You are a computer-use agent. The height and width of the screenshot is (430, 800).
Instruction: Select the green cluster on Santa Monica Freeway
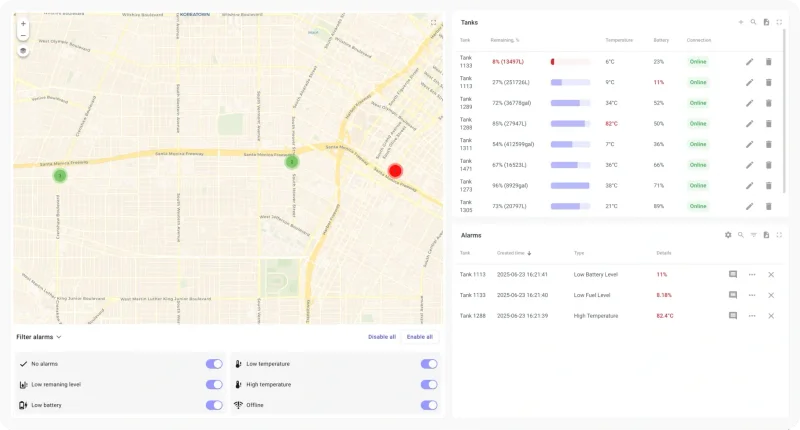tap(291, 162)
